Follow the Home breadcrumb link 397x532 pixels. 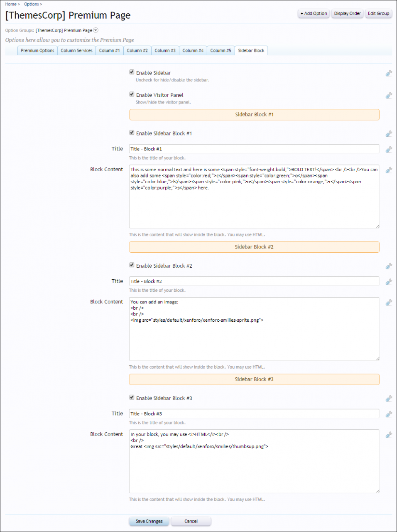(x=11, y=4)
